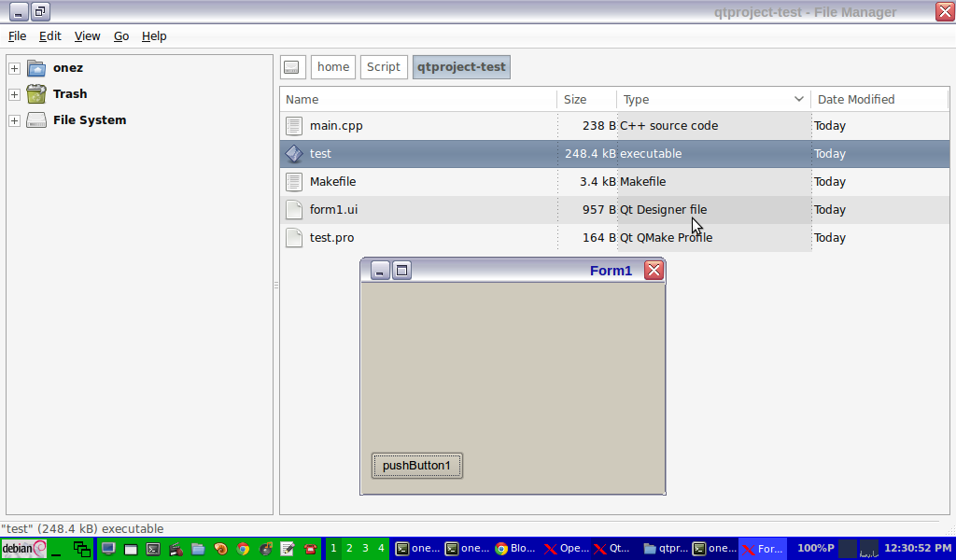This screenshot has height=560, width=956.
Task: Click the music note taskbar icon
Action: click(264, 548)
